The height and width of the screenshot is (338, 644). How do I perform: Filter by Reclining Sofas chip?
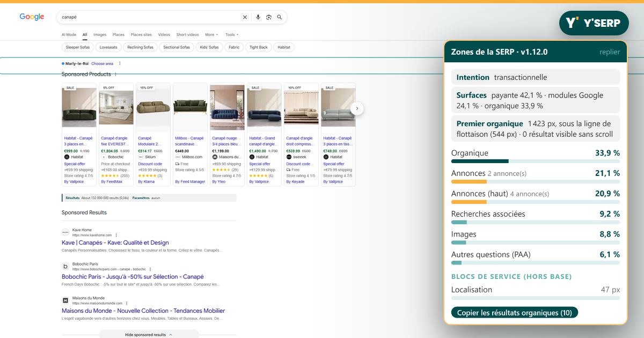140,47
